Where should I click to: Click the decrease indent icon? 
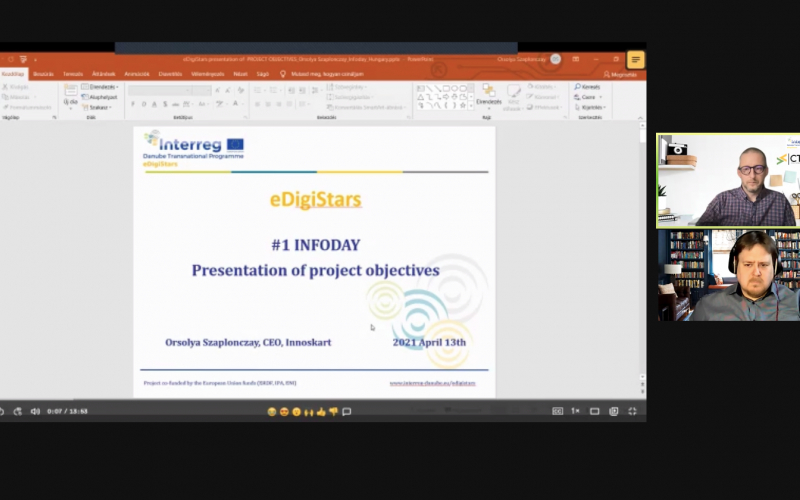coord(291,90)
